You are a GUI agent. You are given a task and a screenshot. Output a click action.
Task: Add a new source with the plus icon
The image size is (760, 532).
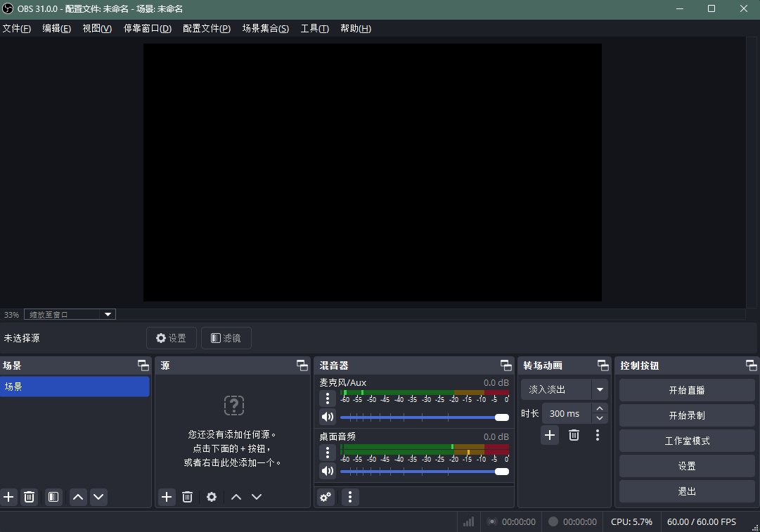pos(167,497)
